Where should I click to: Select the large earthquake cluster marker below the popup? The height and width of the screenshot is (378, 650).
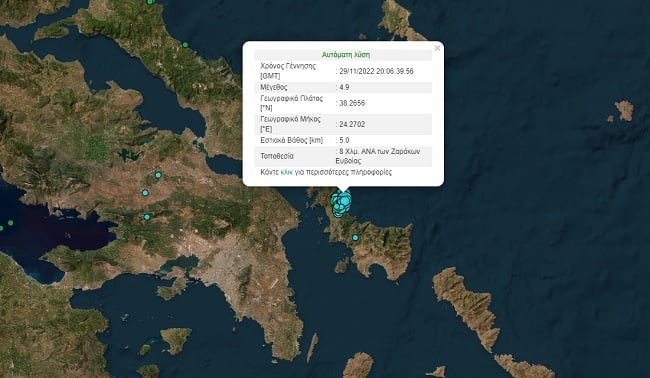[x=341, y=204]
